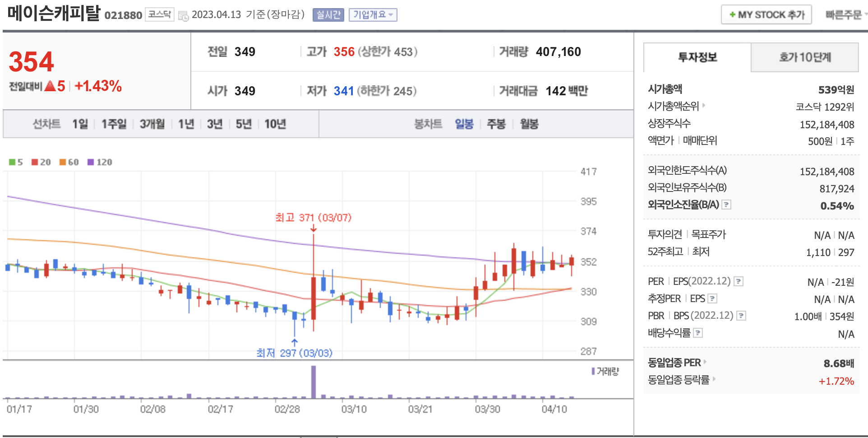Click the 실시간 button
Screen dimensions: 868x438
(x=328, y=15)
